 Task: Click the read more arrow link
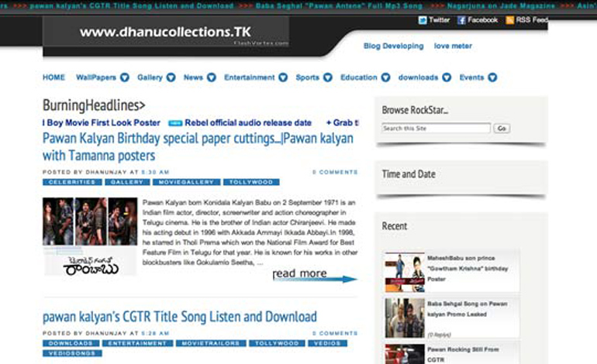[x=315, y=275]
